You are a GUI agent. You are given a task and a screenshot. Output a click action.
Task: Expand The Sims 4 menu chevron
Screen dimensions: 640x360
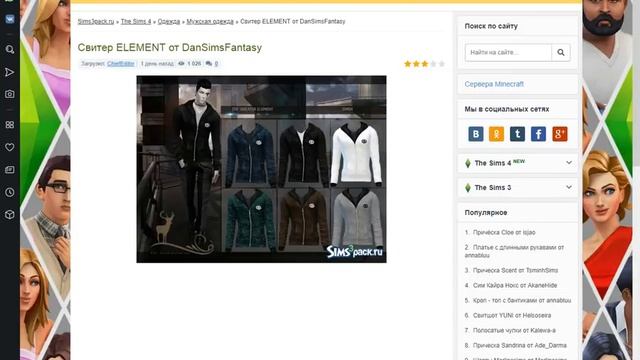pos(569,162)
